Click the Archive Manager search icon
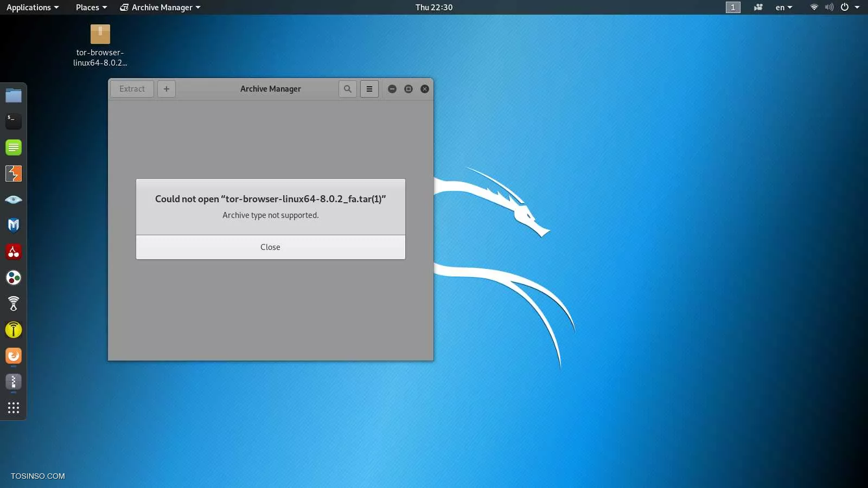This screenshot has height=488, width=868. (x=348, y=89)
